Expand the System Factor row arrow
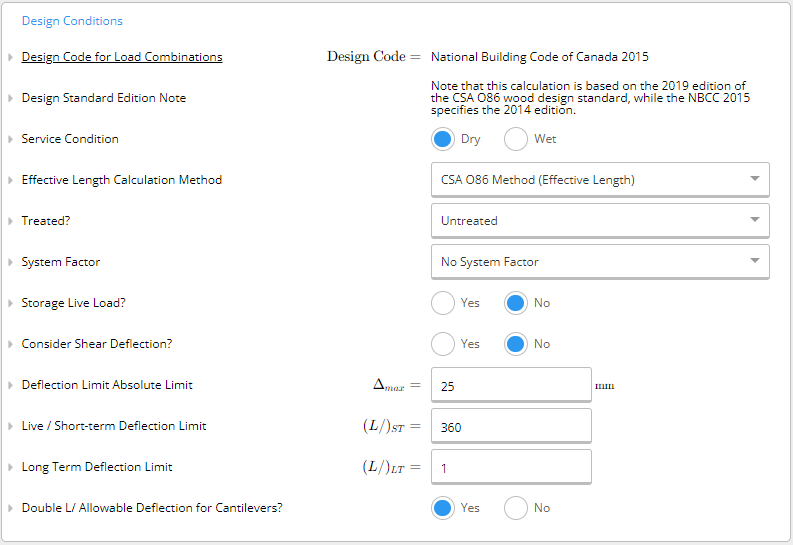The image size is (793, 545). pyautogui.click(x=10, y=262)
